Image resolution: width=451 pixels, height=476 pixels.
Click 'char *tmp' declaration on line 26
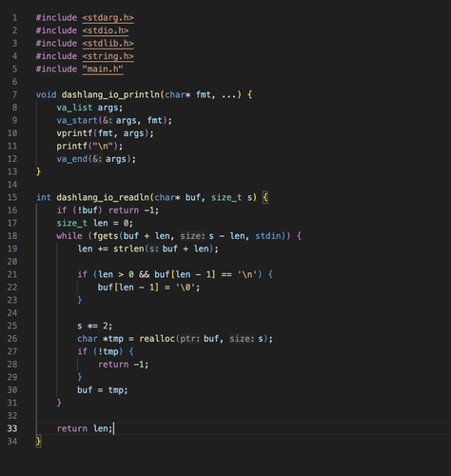tap(100, 339)
